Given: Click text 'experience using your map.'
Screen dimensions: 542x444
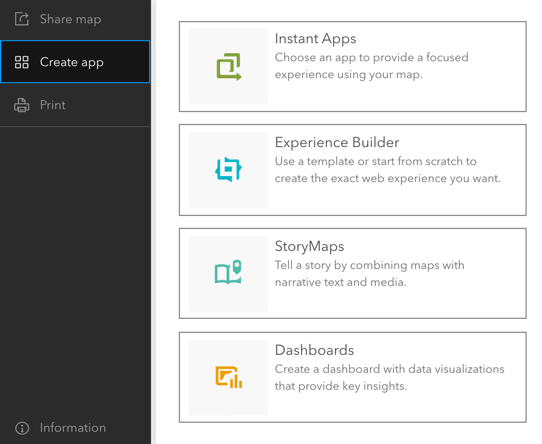Looking at the screenshot, I should (349, 74).
